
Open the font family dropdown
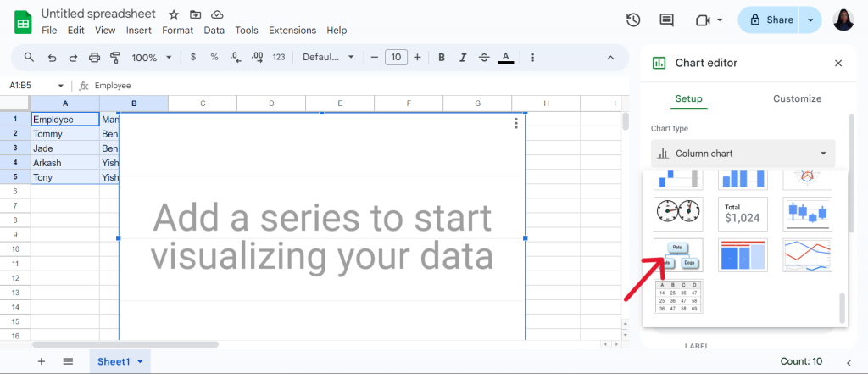point(328,57)
